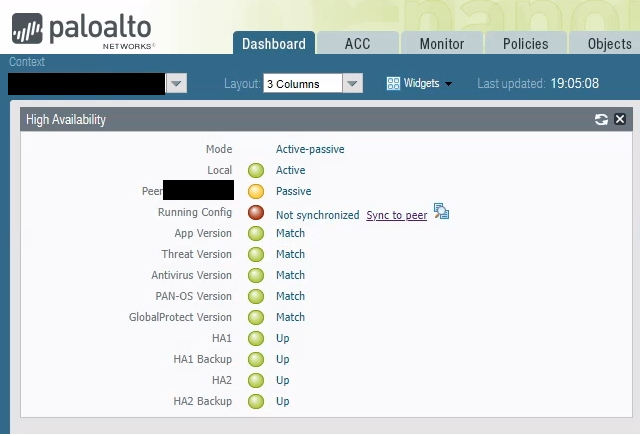Click the red Running Config status indicator
The image size is (640, 436).
[256, 213]
